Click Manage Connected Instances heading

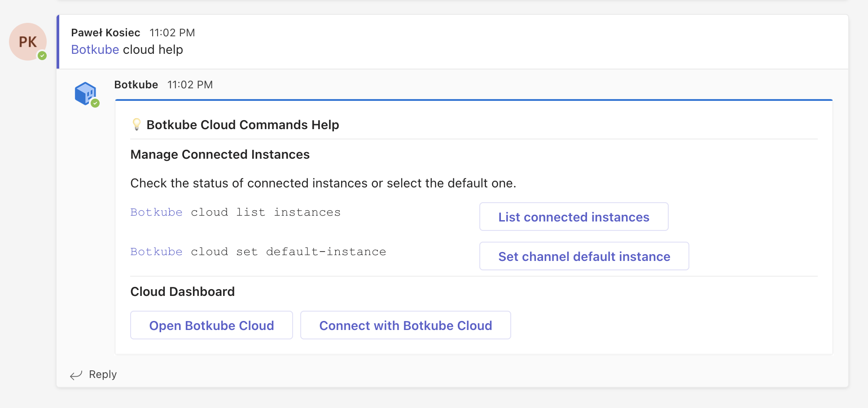220,154
